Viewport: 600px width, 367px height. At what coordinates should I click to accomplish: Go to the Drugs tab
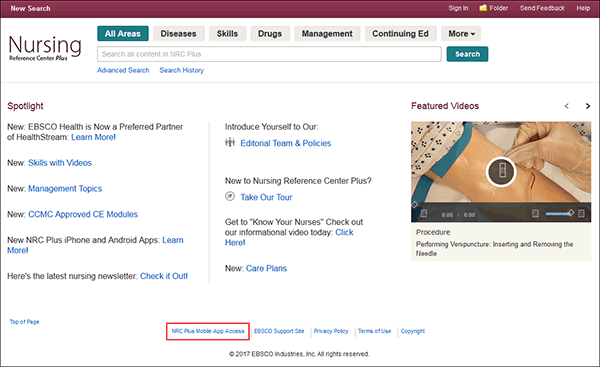click(270, 34)
